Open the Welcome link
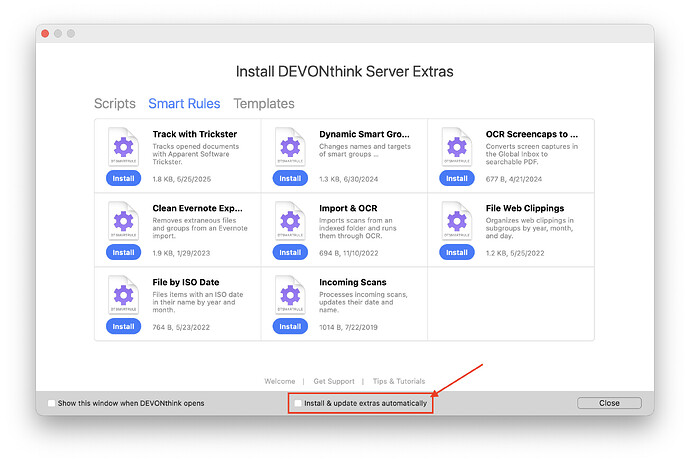Viewport: 690px width, 462px height. point(279,381)
